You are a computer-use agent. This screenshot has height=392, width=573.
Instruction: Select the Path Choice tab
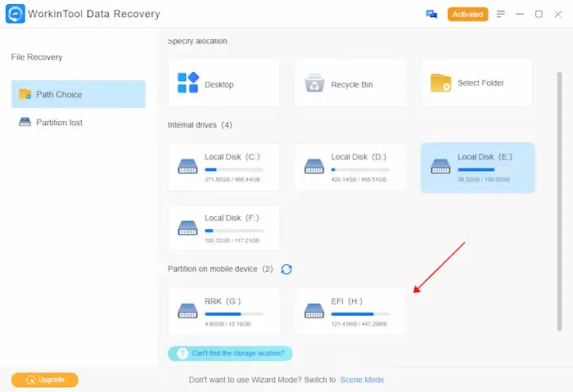(79, 94)
